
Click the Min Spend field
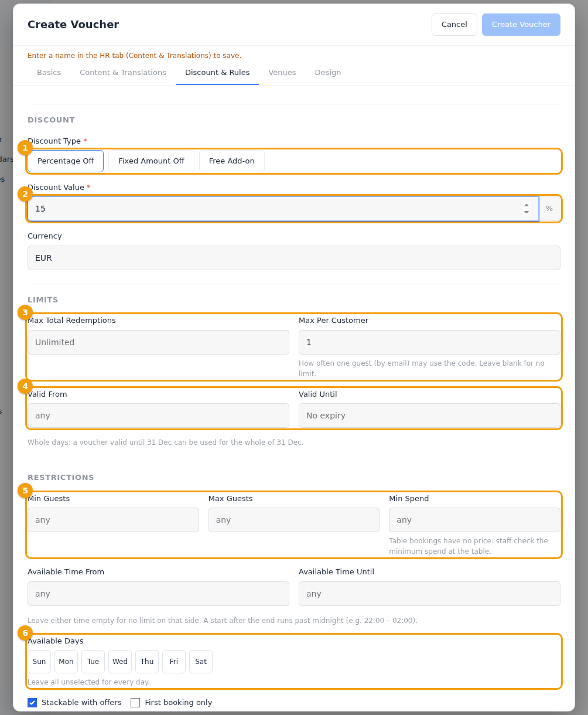474,520
